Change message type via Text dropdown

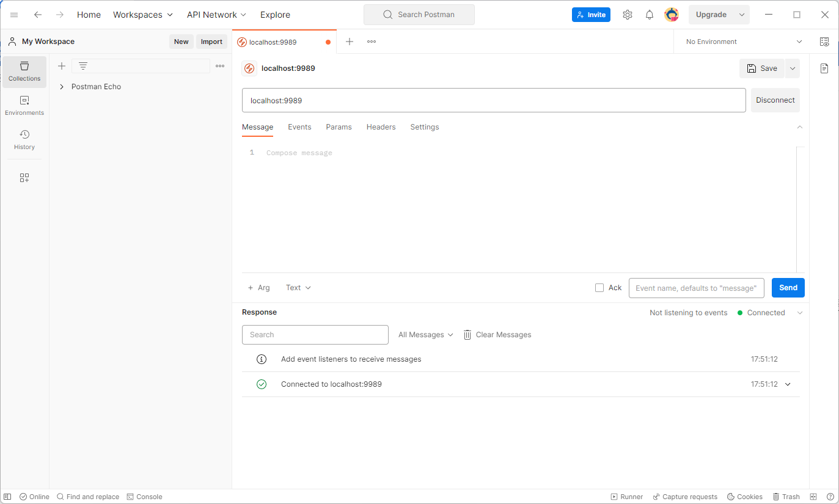[x=298, y=288]
